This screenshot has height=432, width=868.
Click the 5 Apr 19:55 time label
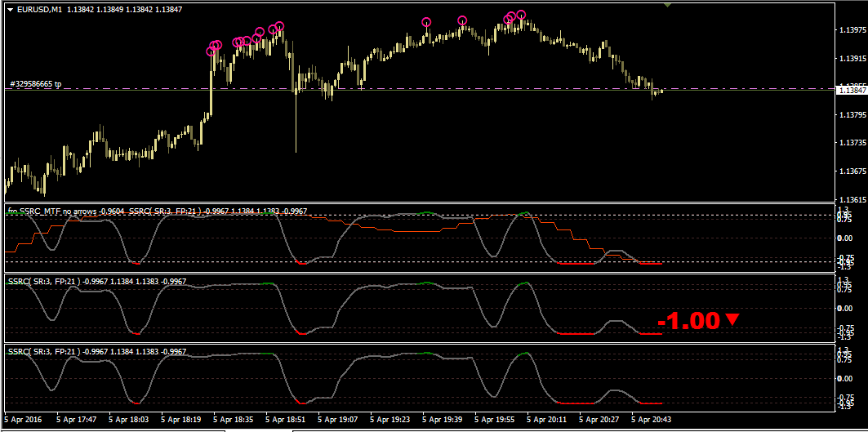click(x=496, y=419)
